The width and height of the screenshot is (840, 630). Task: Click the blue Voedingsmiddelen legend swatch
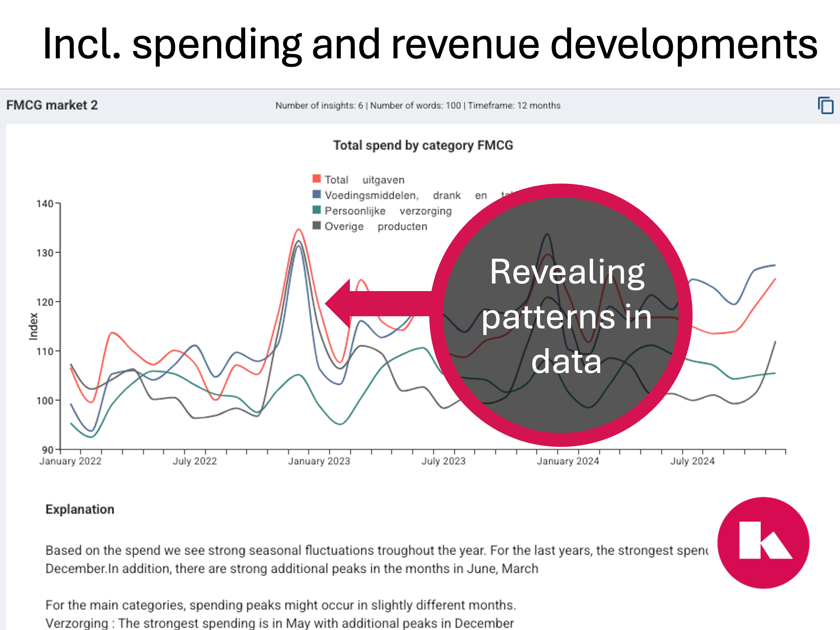click(x=317, y=194)
